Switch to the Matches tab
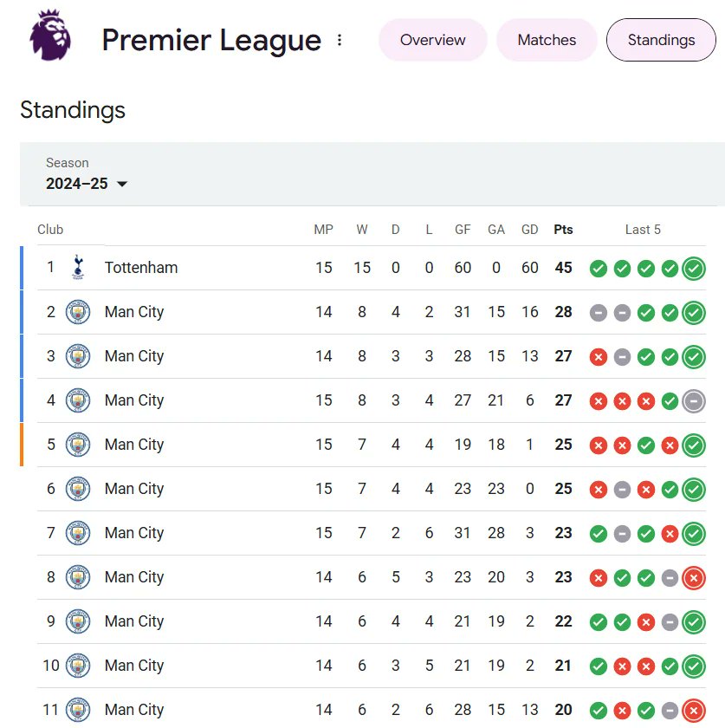The image size is (725, 728). click(x=547, y=40)
